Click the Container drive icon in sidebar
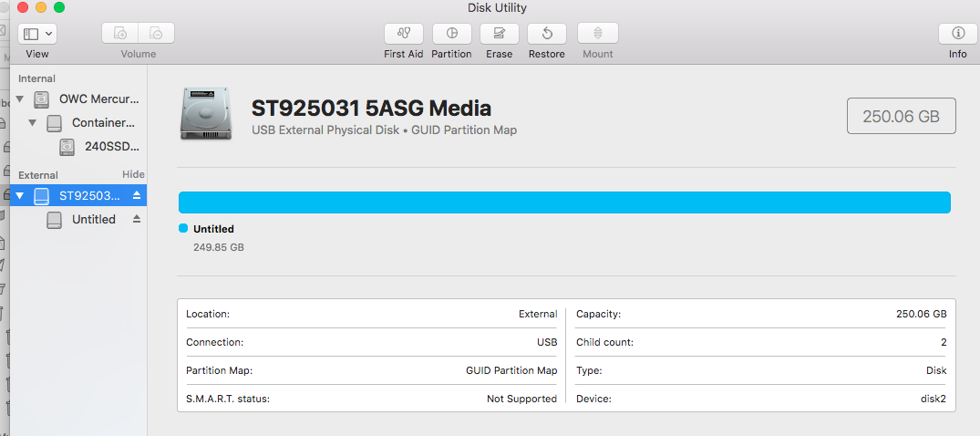Image resolution: width=980 pixels, height=436 pixels. click(x=55, y=123)
